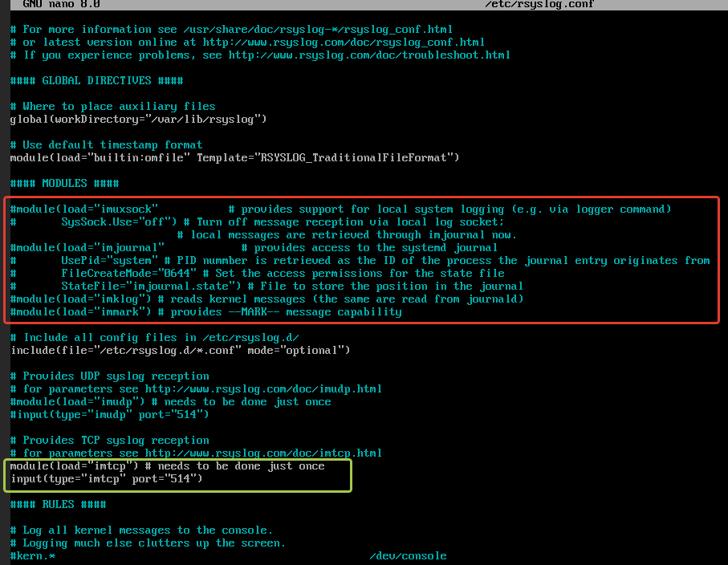Image resolution: width=728 pixels, height=565 pixels.
Task: Click the input(type="imtcp" port="514") line
Action: click(106, 478)
